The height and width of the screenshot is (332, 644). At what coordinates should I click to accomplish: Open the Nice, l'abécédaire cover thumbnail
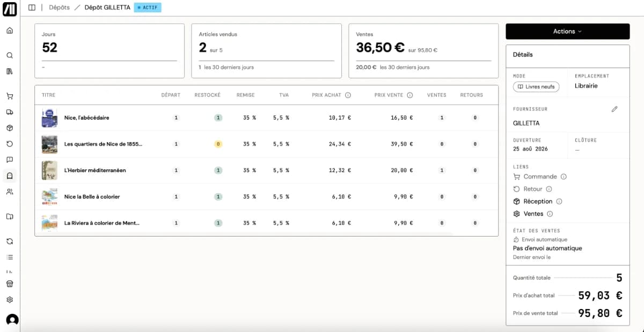click(x=49, y=117)
